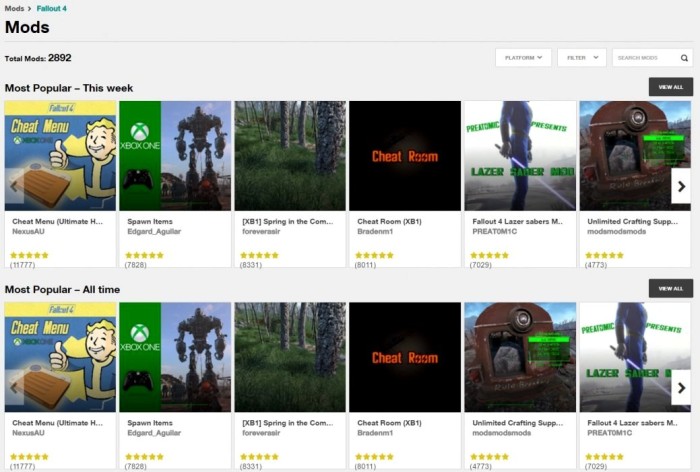Click Unlimited Crafting Supp... title in All time
The height and width of the screenshot is (472, 700).
tap(517, 423)
